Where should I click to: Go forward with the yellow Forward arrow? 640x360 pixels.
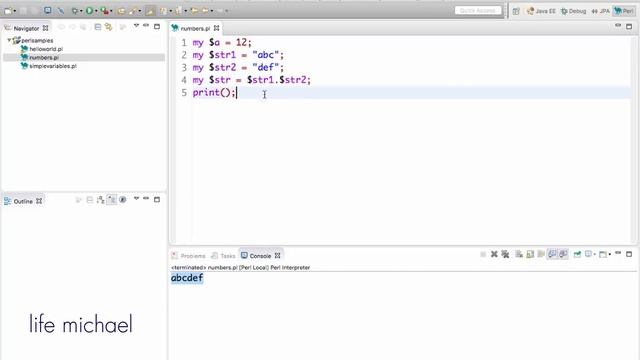click(206, 11)
